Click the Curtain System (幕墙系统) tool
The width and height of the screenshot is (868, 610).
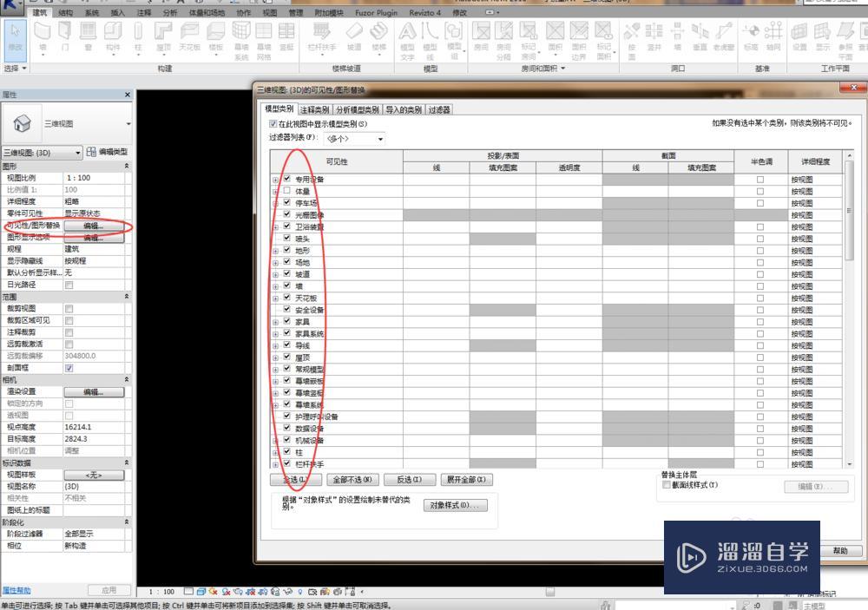pyautogui.click(x=241, y=40)
